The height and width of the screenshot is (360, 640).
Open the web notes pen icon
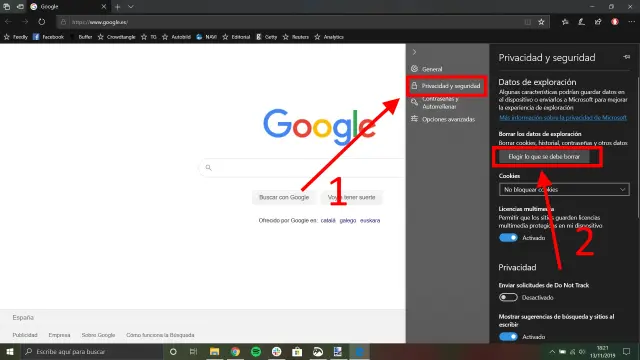pos(582,22)
